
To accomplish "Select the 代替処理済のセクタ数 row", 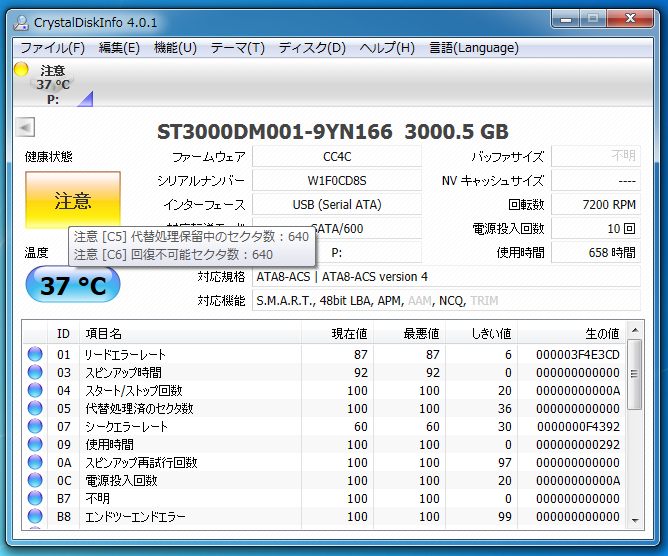I will coord(324,408).
